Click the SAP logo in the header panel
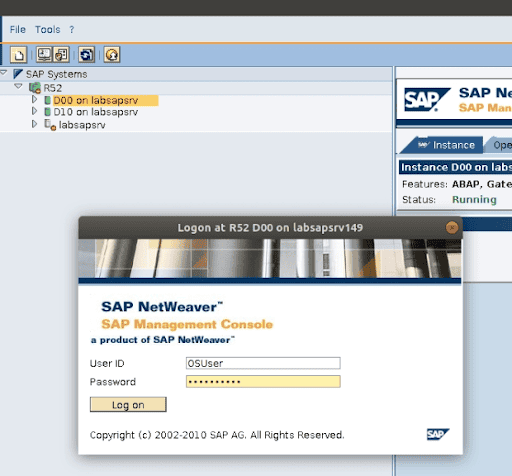The height and width of the screenshot is (476, 512). [427, 99]
